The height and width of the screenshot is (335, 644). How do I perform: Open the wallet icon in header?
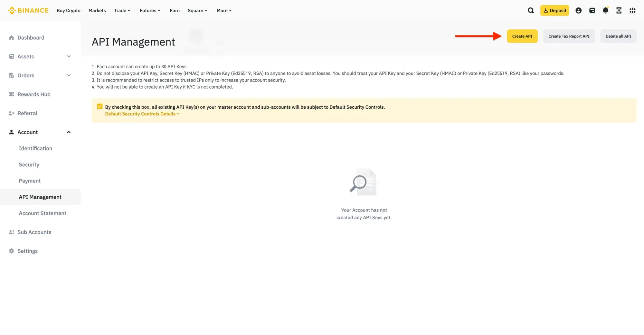click(x=592, y=11)
